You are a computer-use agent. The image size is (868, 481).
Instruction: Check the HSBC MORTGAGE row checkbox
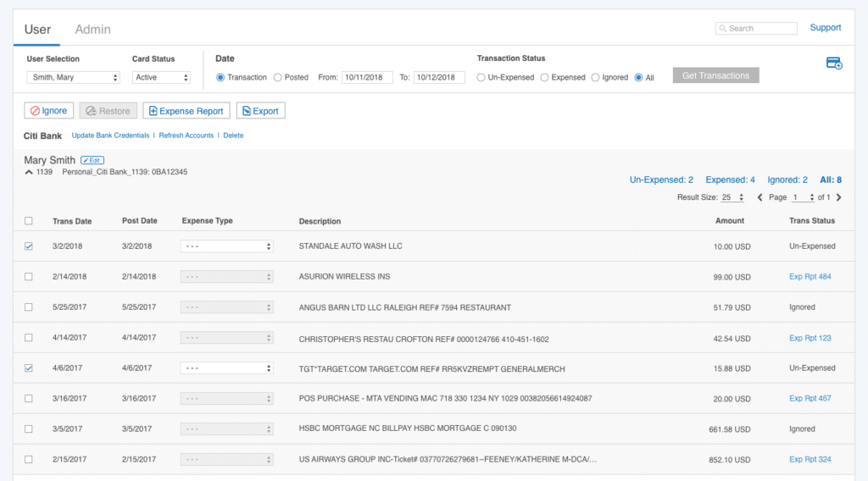click(x=29, y=428)
